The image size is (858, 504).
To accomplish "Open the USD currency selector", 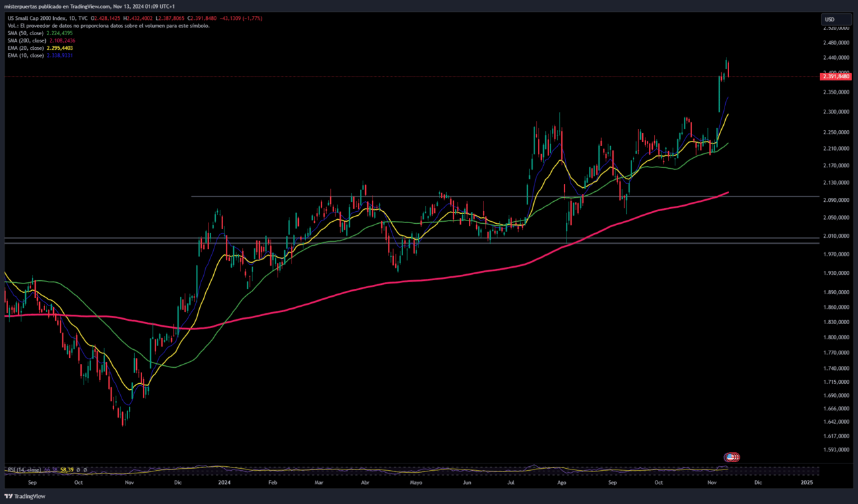I will [x=835, y=19].
